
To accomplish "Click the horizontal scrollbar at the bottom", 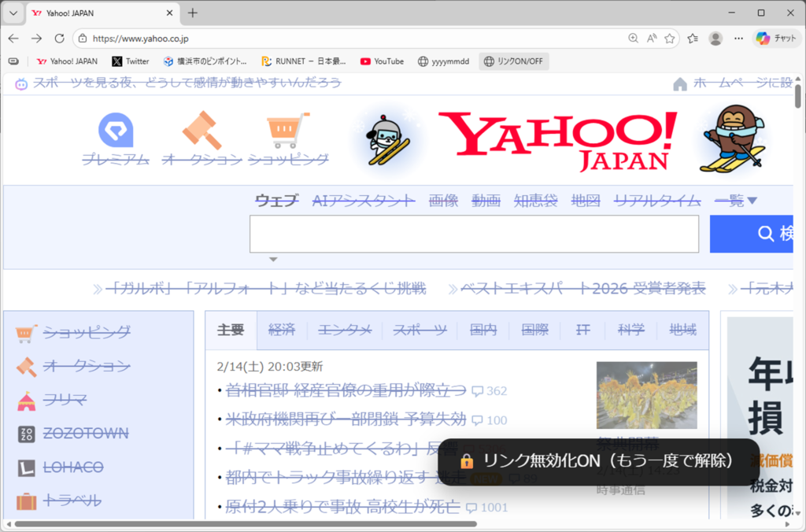I will (x=246, y=523).
